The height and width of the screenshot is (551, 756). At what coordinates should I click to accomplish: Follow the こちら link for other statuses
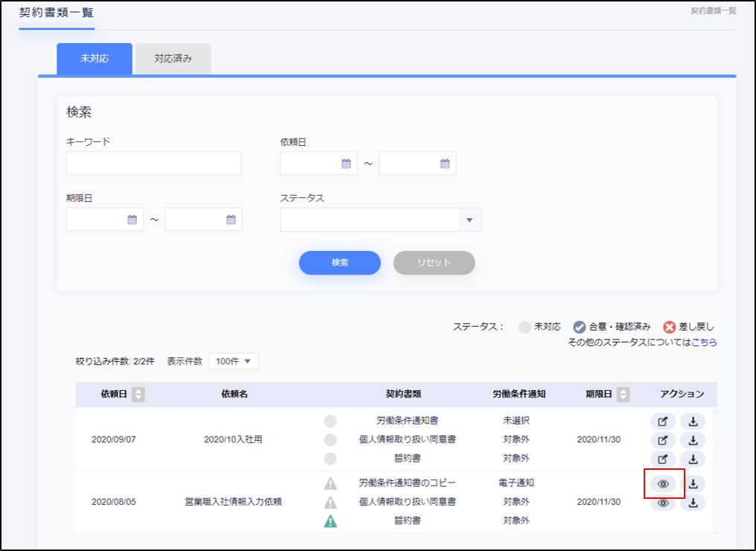tap(704, 343)
